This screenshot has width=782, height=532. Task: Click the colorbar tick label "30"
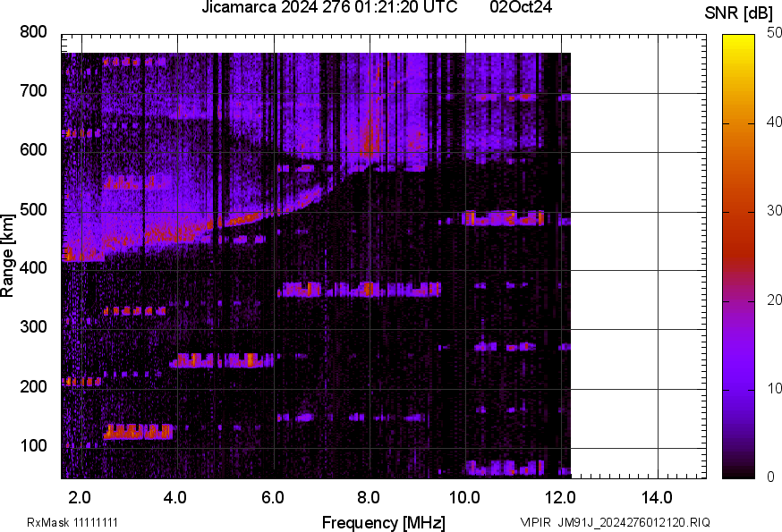pos(774,210)
